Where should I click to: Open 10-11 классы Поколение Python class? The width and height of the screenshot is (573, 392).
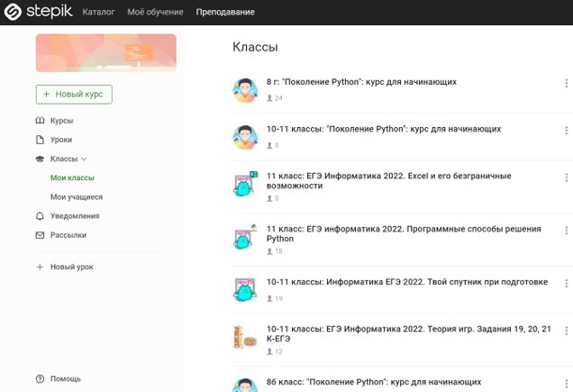tap(384, 129)
